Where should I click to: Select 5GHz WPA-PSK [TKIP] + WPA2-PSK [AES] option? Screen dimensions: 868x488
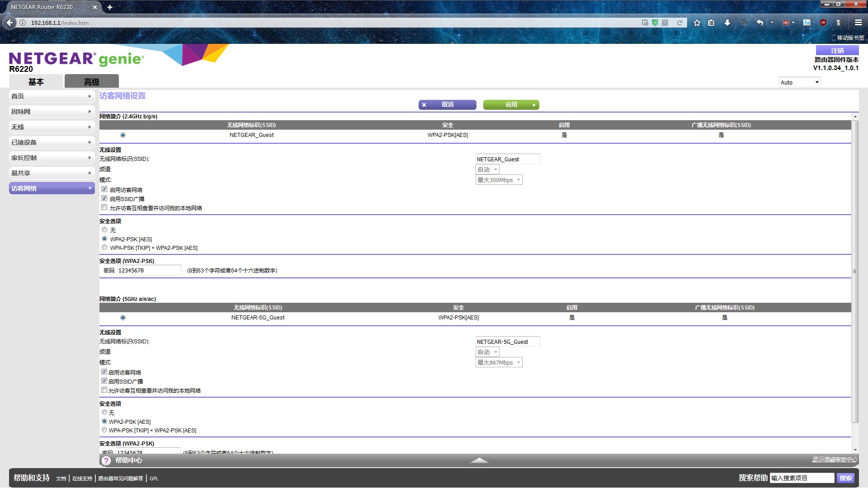104,430
